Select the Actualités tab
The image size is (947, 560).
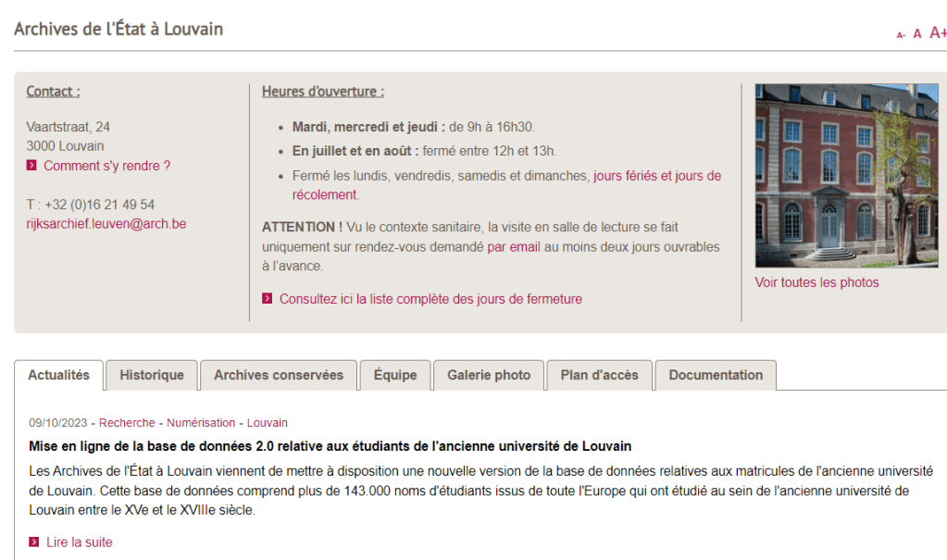58,375
